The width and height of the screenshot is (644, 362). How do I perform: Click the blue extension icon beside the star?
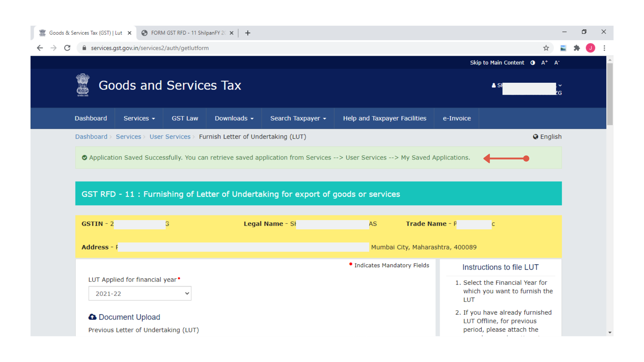coord(563,48)
